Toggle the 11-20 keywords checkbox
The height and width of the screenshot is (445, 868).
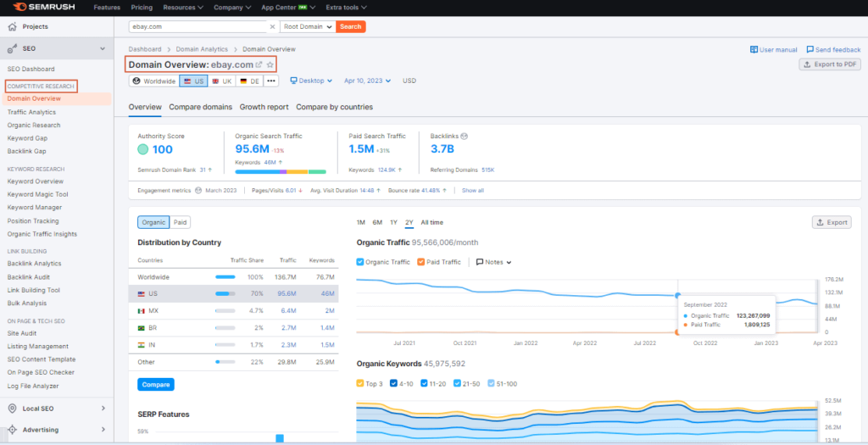(x=424, y=383)
